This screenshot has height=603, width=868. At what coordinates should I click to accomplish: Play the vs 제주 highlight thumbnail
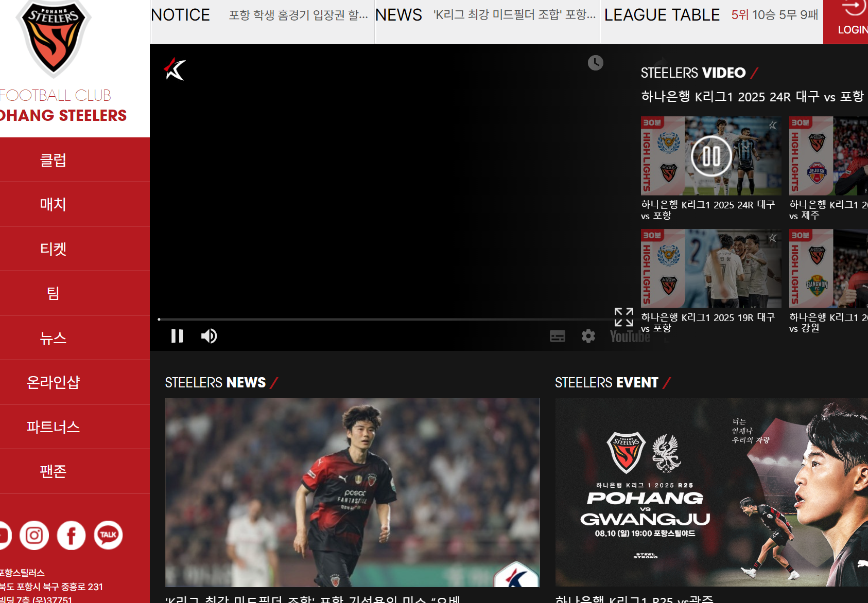[828, 156]
